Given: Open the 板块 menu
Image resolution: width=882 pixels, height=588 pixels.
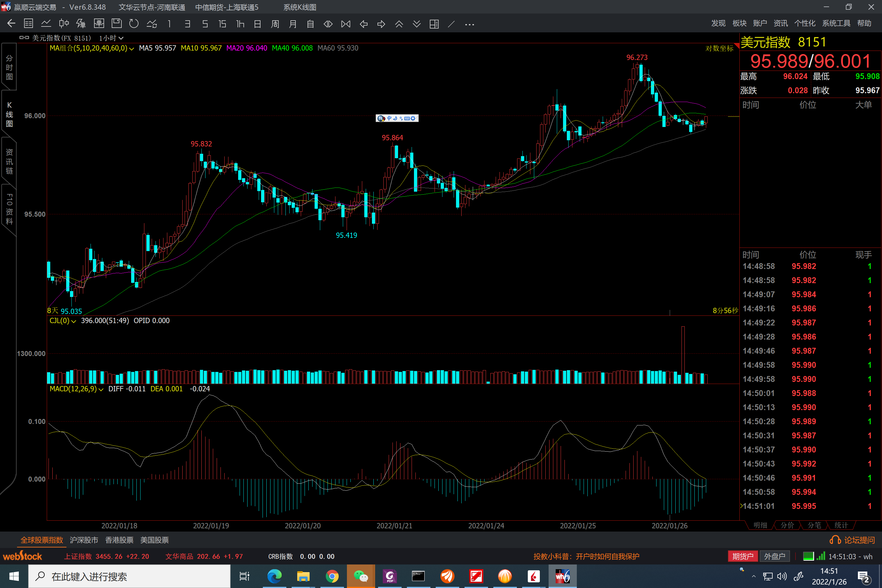Looking at the screenshot, I should pos(739,23).
